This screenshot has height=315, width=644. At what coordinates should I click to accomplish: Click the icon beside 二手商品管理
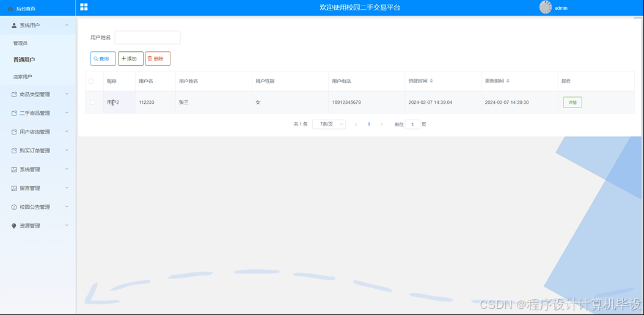pyautogui.click(x=15, y=113)
